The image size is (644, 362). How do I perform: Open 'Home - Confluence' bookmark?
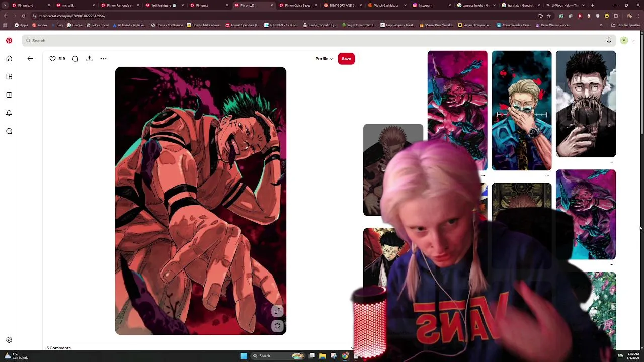(x=167, y=25)
